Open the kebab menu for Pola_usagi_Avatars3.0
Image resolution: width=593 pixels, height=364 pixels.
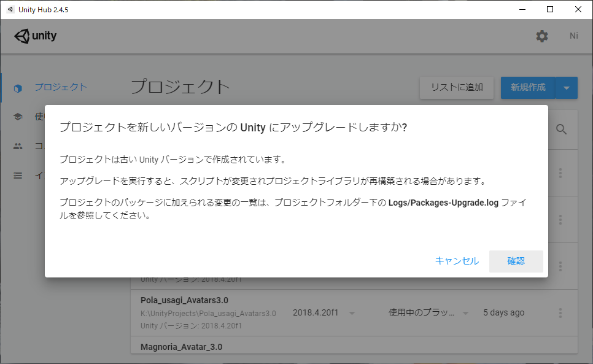point(560,312)
